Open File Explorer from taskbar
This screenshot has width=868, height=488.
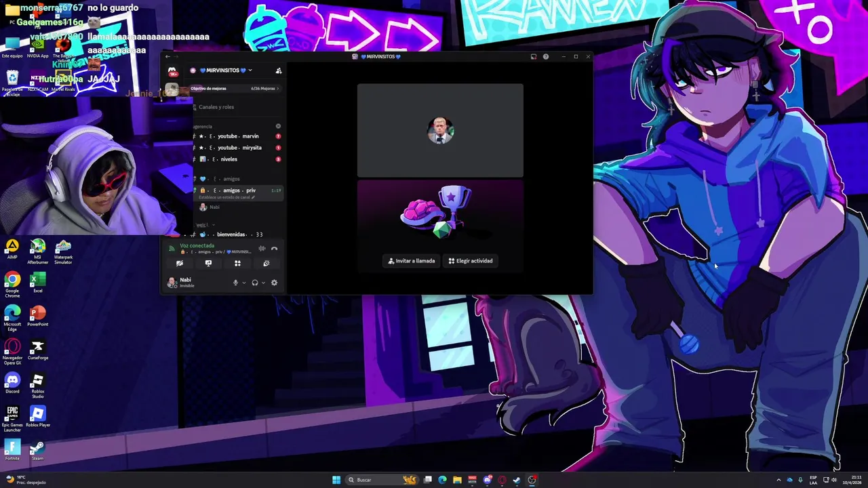457,480
